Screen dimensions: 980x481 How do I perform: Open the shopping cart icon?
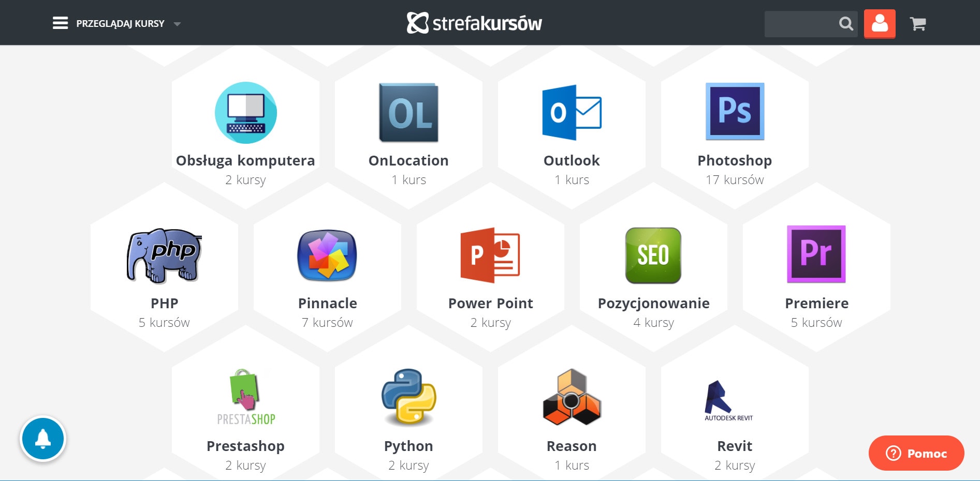point(918,24)
